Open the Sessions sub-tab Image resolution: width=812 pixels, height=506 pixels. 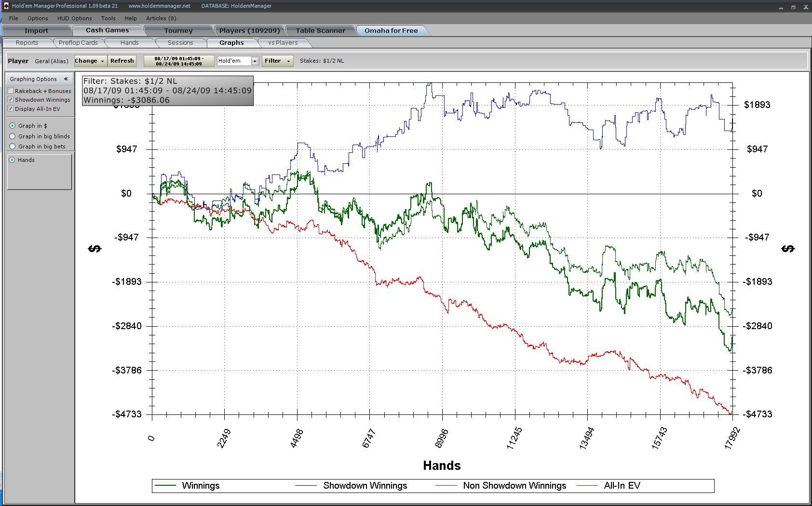point(180,43)
